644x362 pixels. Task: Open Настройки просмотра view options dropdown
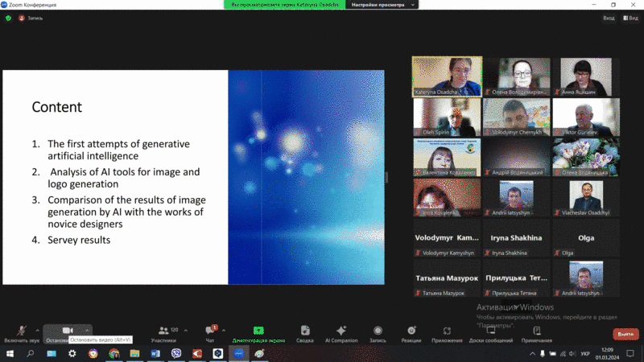[378, 5]
